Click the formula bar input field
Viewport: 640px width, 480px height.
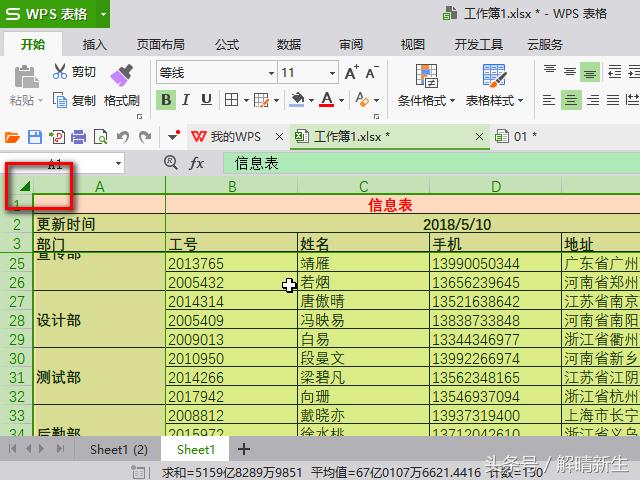[431, 164]
